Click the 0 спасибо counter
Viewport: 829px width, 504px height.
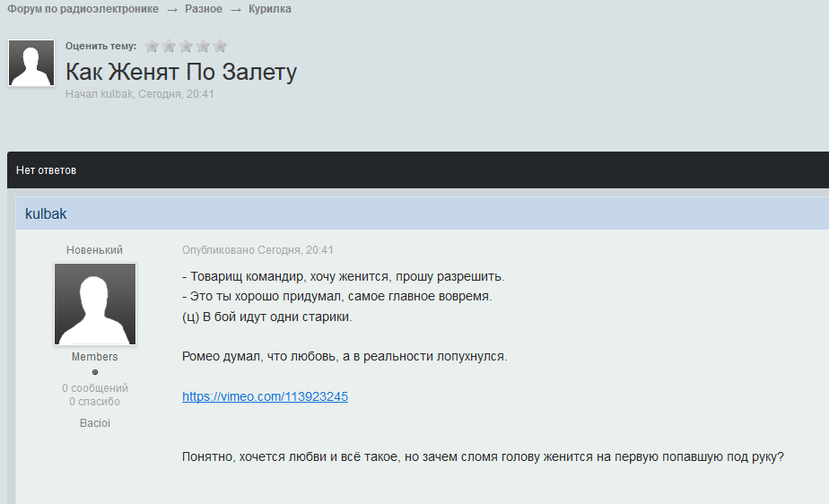point(95,402)
